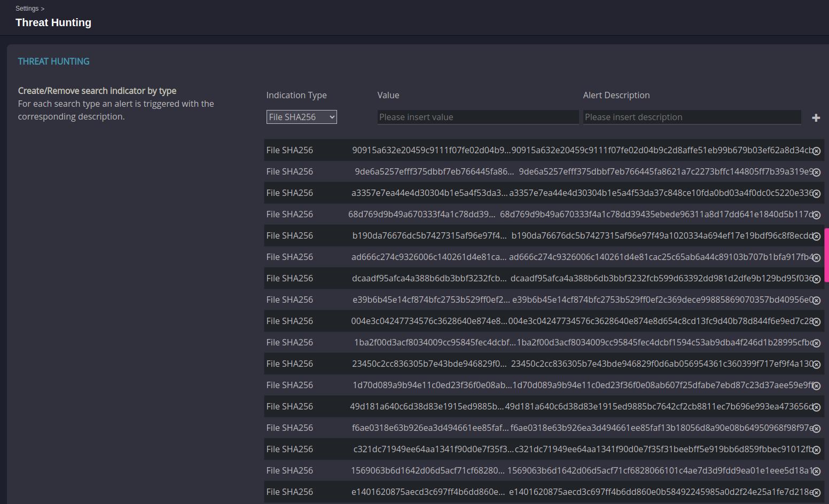
Task: Focus the Alert Description input field
Action: [x=692, y=117]
